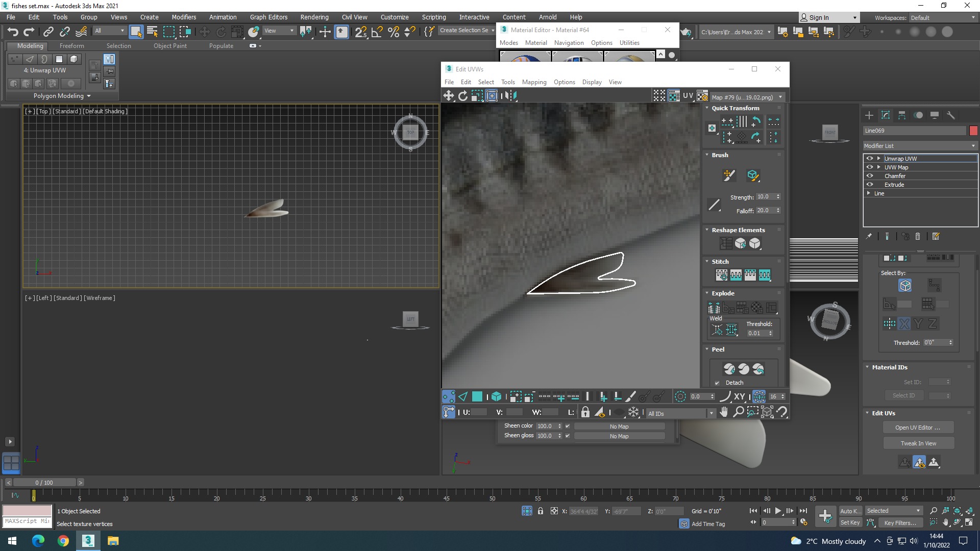Activate Select and Move tool in main toolbar
The height and width of the screenshot is (551, 980).
pos(204,32)
